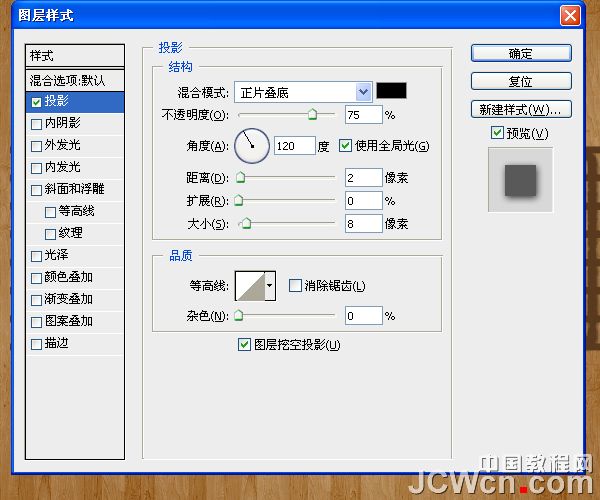Click the 大小 size slider handle
The height and width of the screenshot is (500, 600).
pyautogui.click(x=245, y=224)
